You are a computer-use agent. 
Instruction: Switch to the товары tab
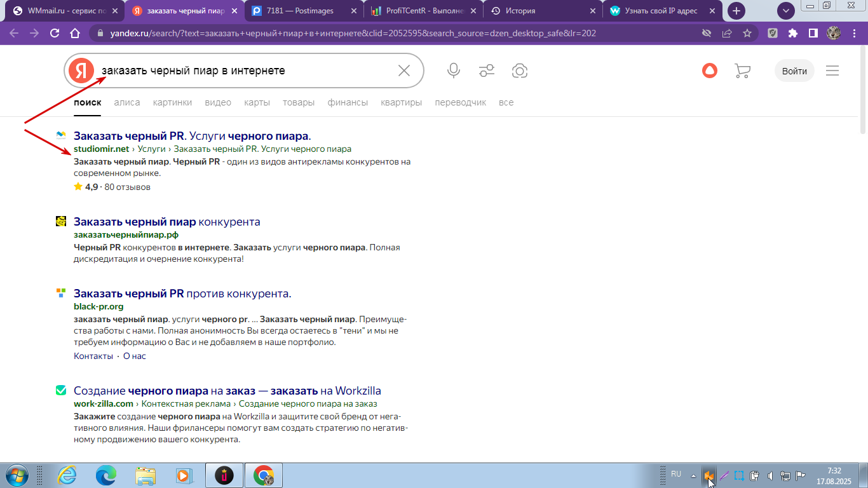click(x=299, y=102)
